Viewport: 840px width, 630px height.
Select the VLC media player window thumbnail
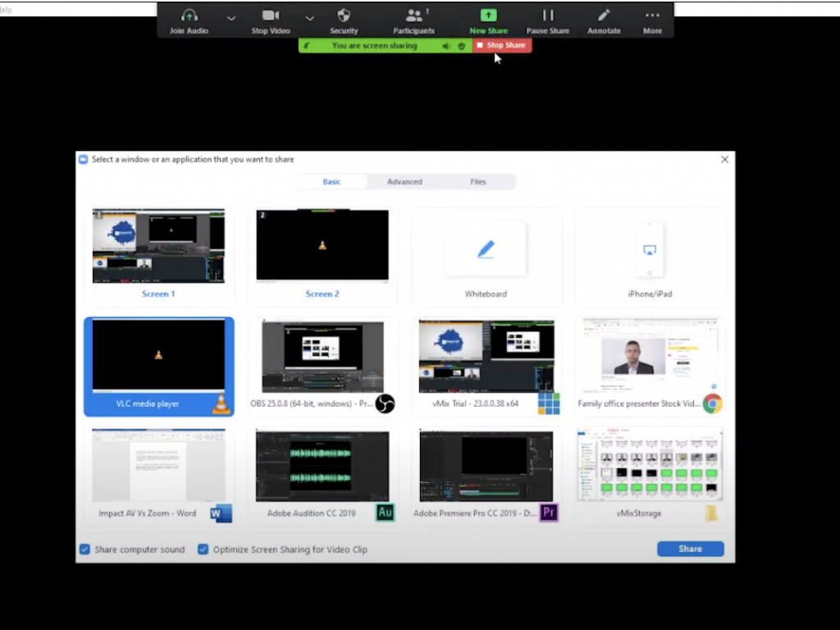pos(158,355)
